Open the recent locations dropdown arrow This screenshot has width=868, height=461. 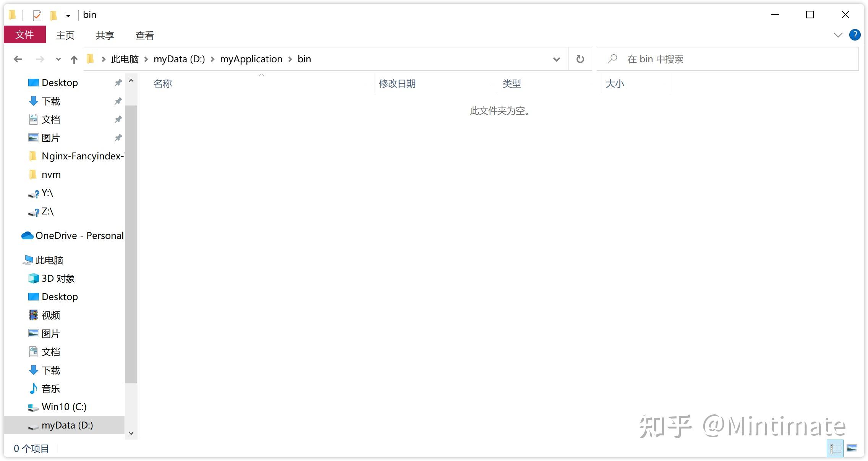coord(58,59)
